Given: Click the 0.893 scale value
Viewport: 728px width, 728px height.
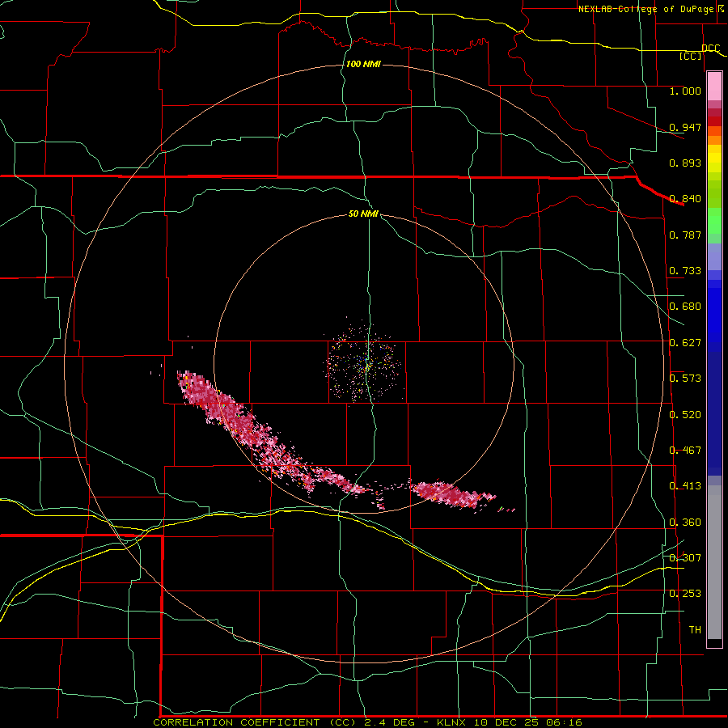Looking at the screenshot, I should 685,163.
